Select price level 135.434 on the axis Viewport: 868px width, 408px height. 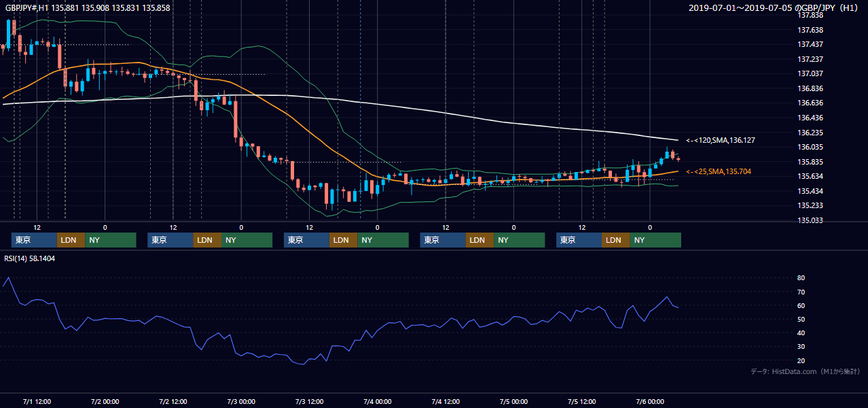point(811,191)
